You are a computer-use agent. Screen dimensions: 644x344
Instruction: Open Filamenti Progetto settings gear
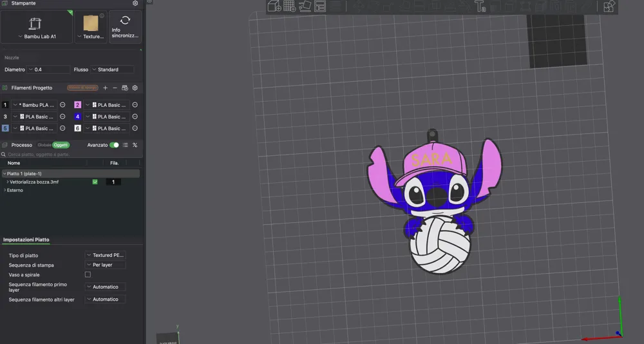[135, 88]
